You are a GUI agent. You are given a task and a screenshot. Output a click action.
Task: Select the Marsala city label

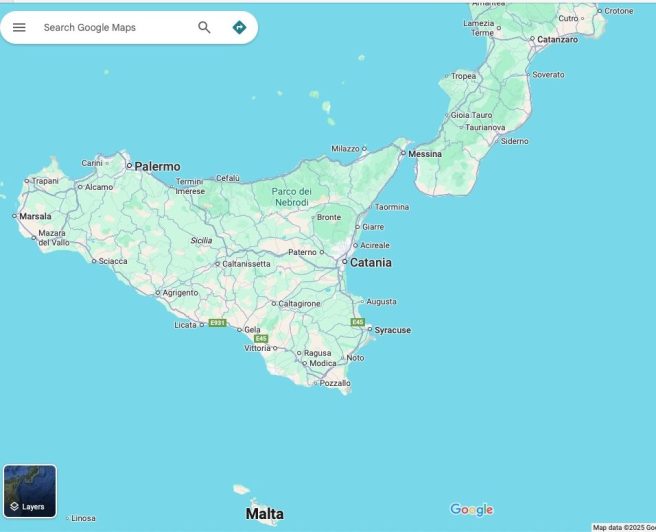35,216
